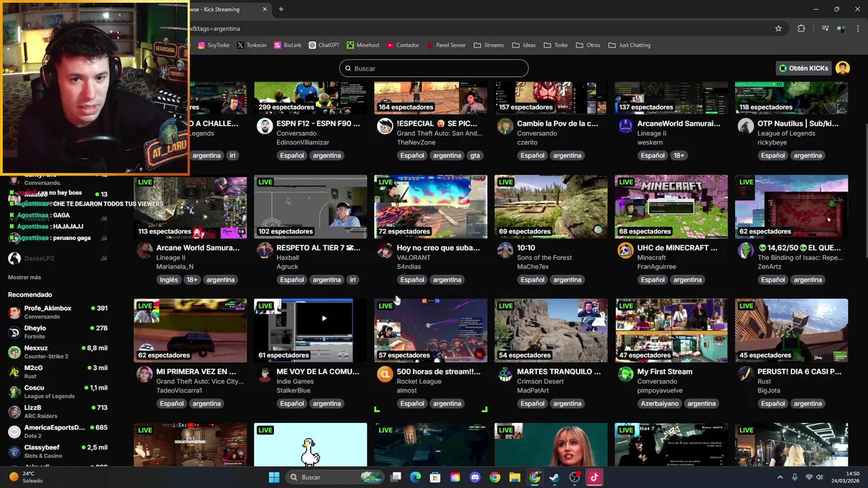Viewport: 868px width, 488px height.
Task: Open the Coscu recommended channel
Action: [58, 392]
